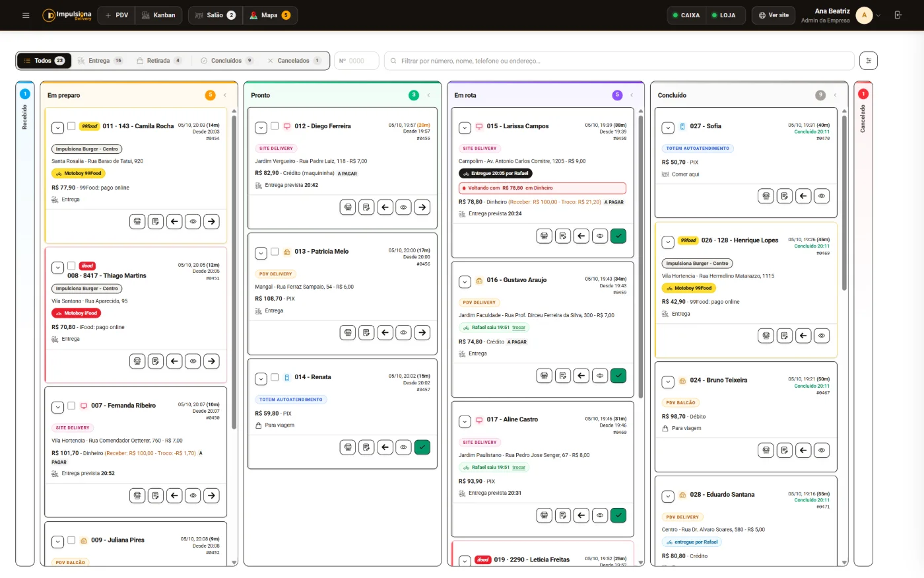The height and width of the screenshot is (578, 924).
Task: Toggle the CAIXA status button
Action: [686, 15]
